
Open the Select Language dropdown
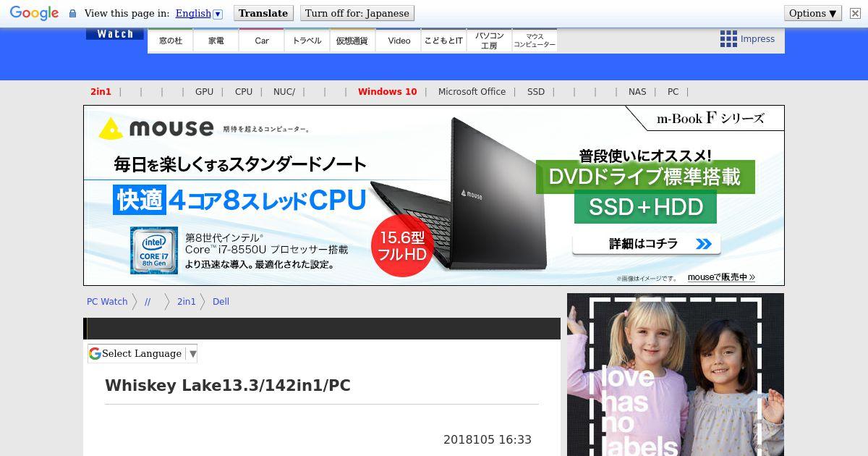(142, 354)
